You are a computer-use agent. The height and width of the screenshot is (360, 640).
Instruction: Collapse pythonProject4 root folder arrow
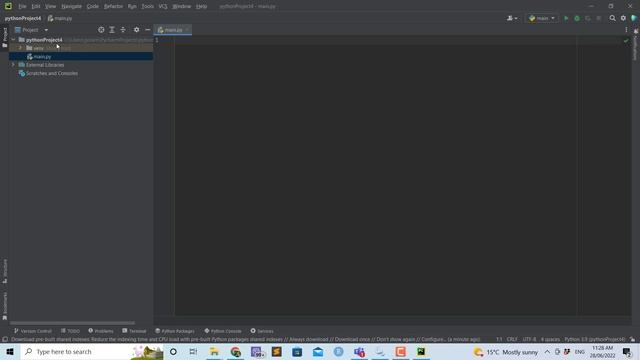click(13, 40)
